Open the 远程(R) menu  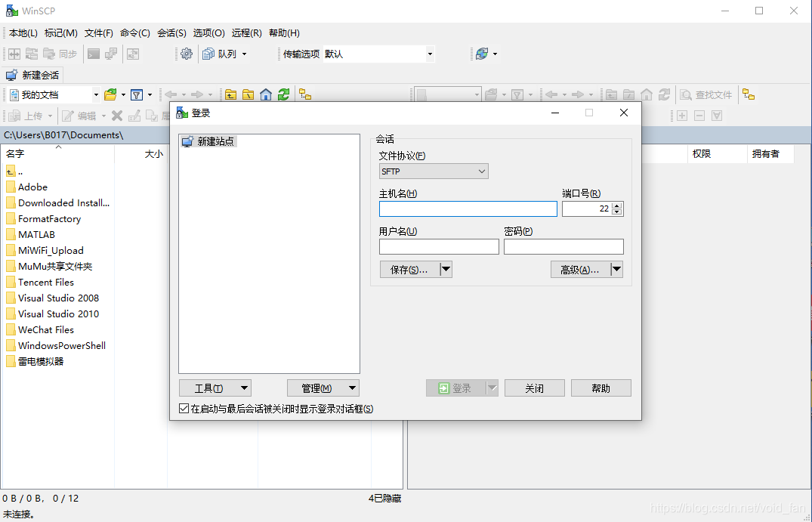[x=246, y=33]
